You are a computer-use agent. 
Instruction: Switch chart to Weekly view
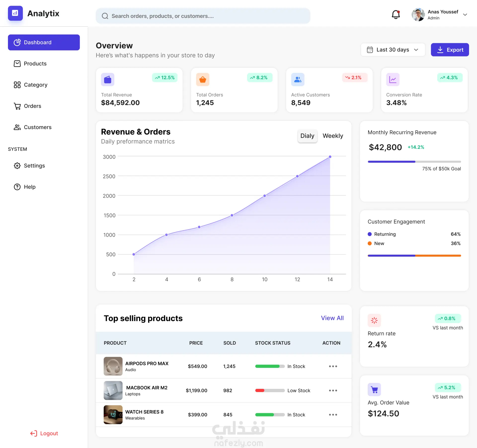click(x=333, y=136)
